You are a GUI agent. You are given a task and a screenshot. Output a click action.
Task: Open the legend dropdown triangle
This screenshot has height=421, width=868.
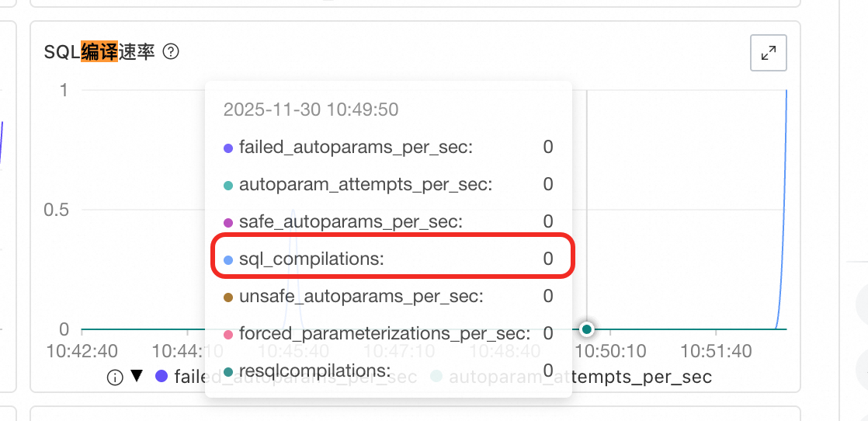[x=137, y=377]
